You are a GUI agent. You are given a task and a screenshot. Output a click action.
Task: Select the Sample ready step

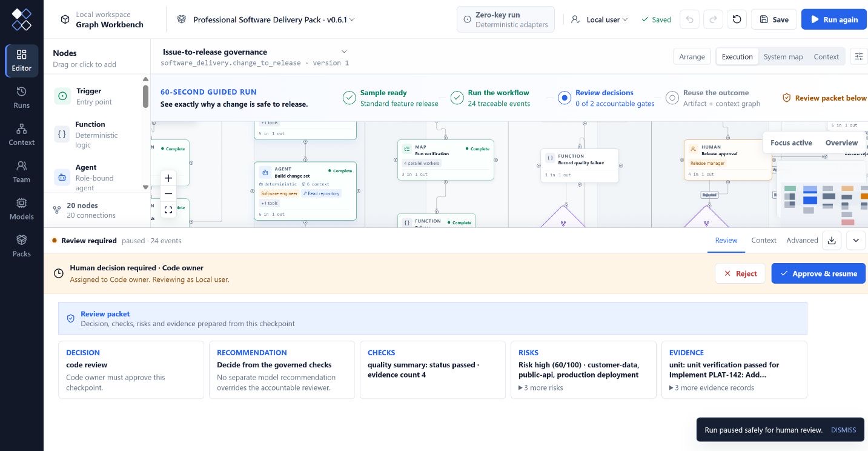pos(391,98)
